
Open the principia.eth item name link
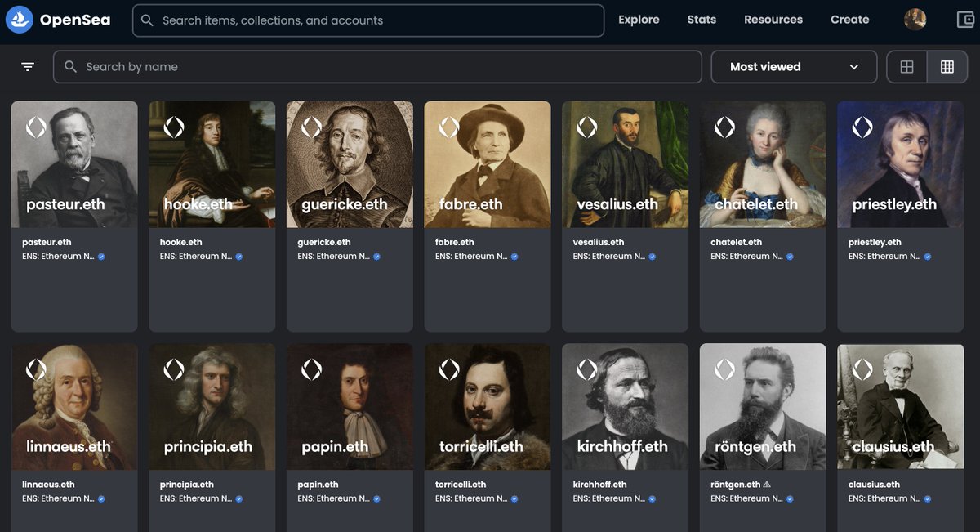187,485
